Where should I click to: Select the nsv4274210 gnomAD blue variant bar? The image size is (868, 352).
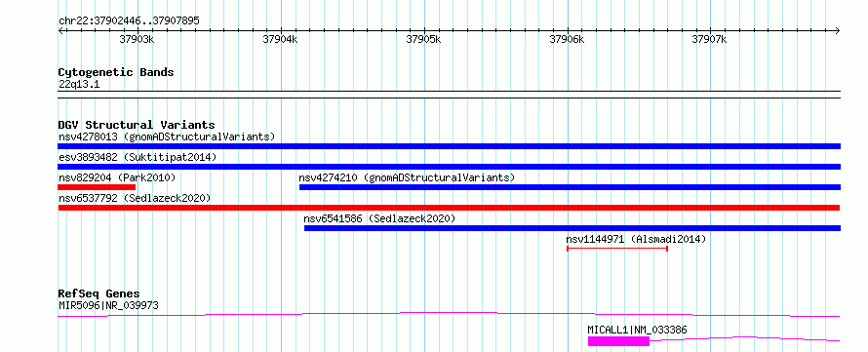coord(571,187)
